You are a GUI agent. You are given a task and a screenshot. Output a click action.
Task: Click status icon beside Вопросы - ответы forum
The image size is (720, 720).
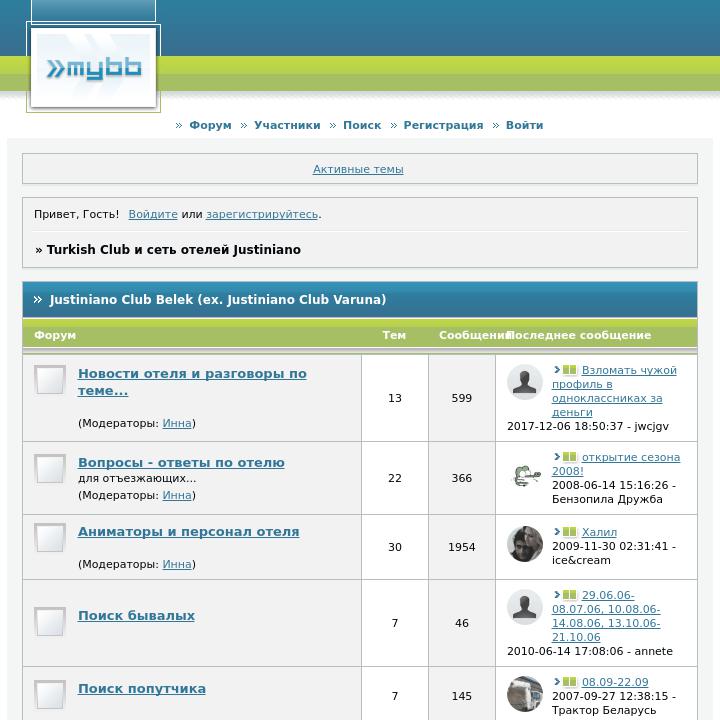(50, 469)
